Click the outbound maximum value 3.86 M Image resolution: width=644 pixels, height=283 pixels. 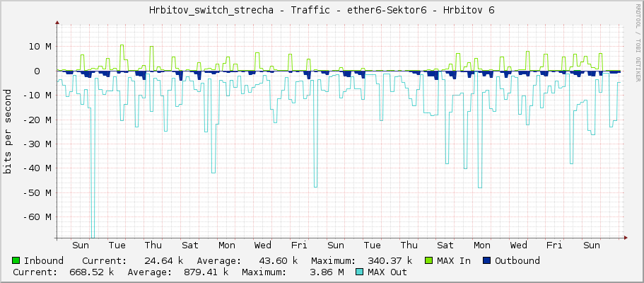tap(327, 272)
